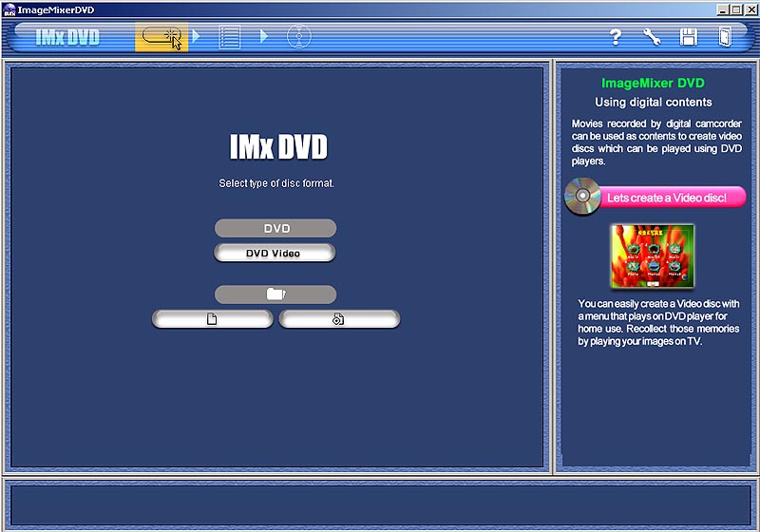Minimize the ImageMixerDVD window
This screenshot has width=760, height=532.
coord(724,9)
